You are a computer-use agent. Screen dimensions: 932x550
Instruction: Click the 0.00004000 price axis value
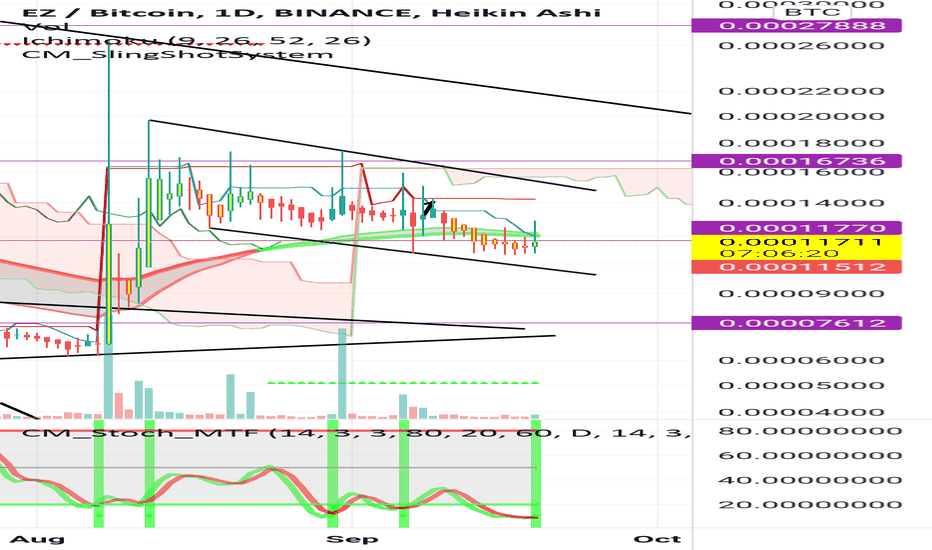click(801, 411)
